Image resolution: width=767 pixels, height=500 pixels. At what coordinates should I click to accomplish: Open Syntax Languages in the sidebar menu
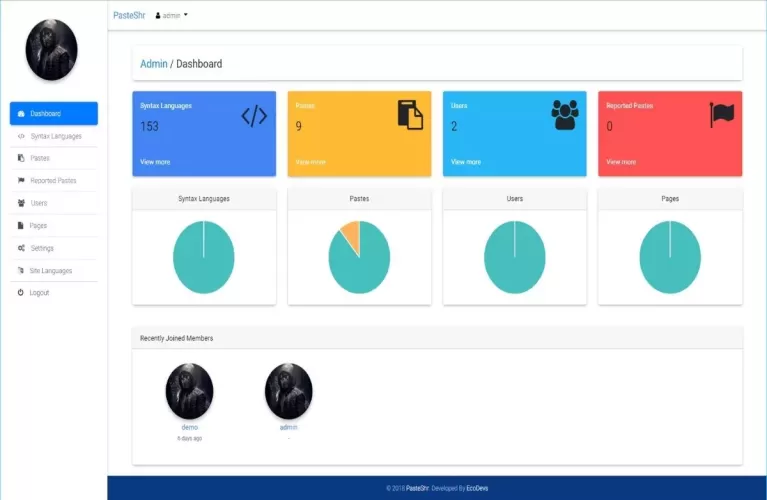[x=56, y=136]
